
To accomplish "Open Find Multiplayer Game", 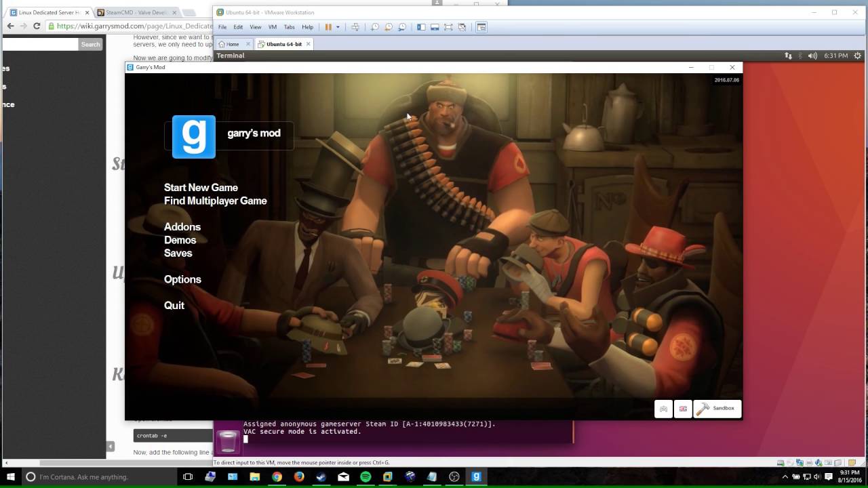I will click(215, 201).
